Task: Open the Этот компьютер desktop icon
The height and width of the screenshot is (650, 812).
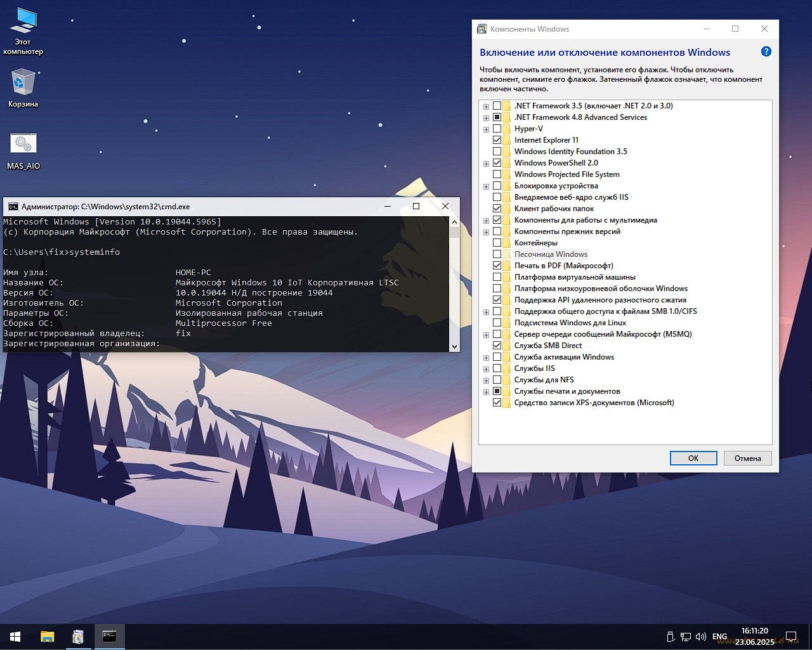Action: [x=23, y=30]
